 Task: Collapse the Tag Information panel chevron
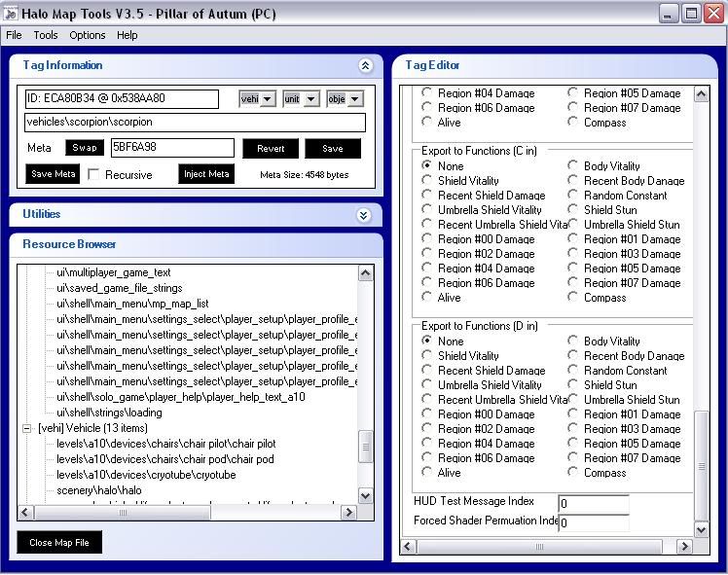click(365, 65)
